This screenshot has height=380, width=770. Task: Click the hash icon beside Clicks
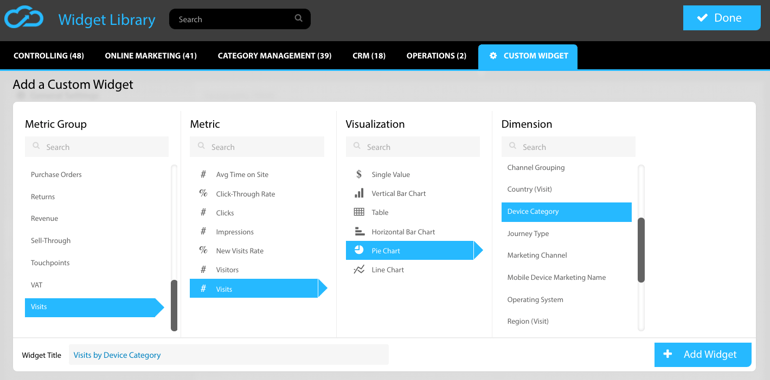(203, 213)
